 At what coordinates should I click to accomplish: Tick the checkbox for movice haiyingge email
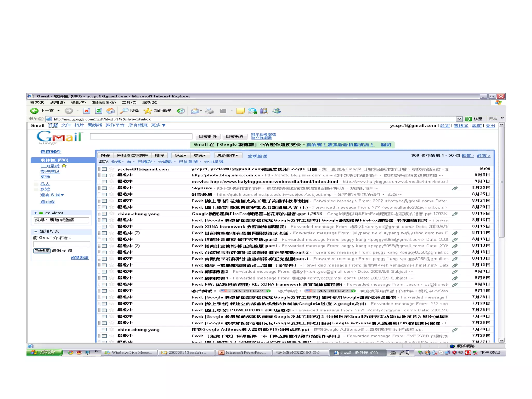(104, 182)
